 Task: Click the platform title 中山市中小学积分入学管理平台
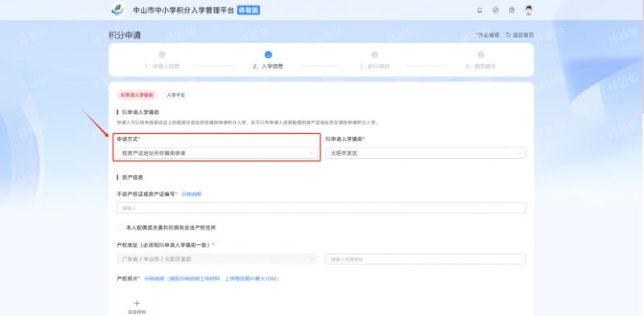click(x=184, y=10)
